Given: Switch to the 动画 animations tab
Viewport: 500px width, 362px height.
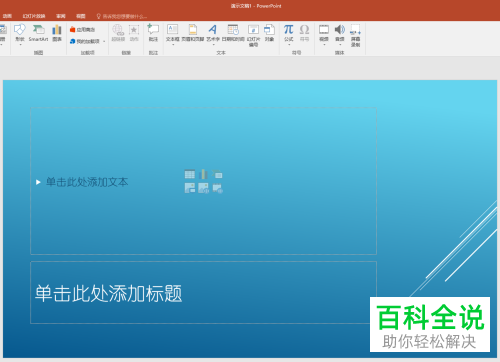Looking at the screenshot, I should pos(7,16).
